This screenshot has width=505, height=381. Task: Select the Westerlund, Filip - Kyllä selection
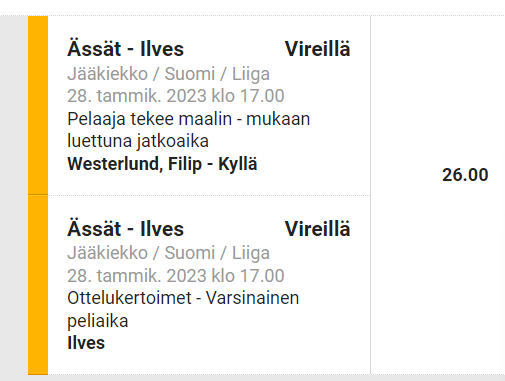tap(162, 164)
